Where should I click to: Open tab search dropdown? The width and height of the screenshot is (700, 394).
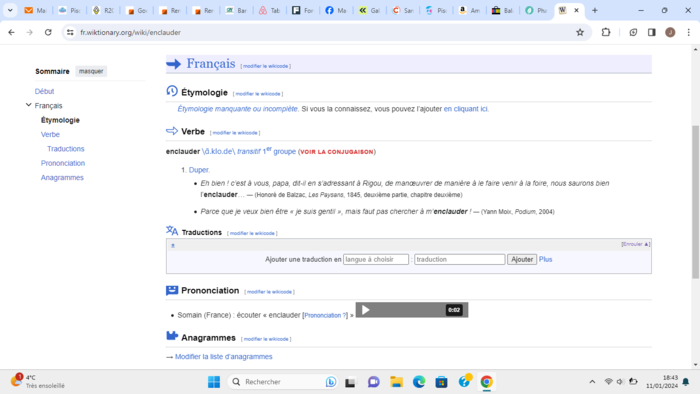(x=10, y=10)
